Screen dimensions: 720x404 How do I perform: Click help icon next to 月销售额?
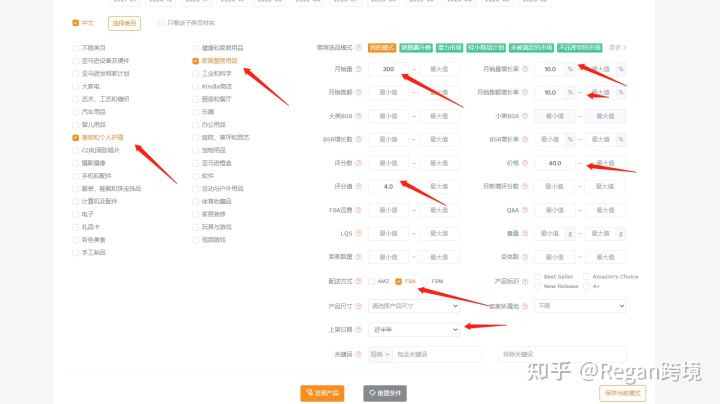point(359,92)
